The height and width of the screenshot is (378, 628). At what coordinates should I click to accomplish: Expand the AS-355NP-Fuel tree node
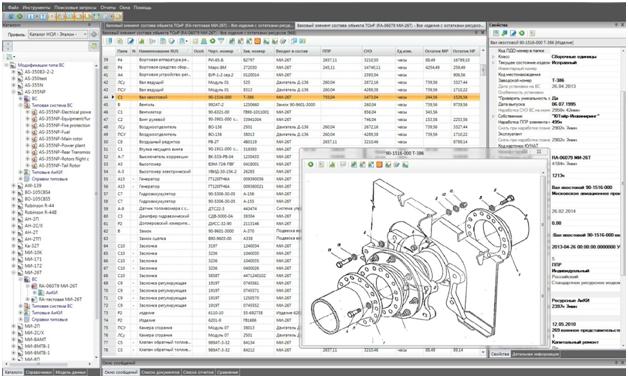click(28, 132)
